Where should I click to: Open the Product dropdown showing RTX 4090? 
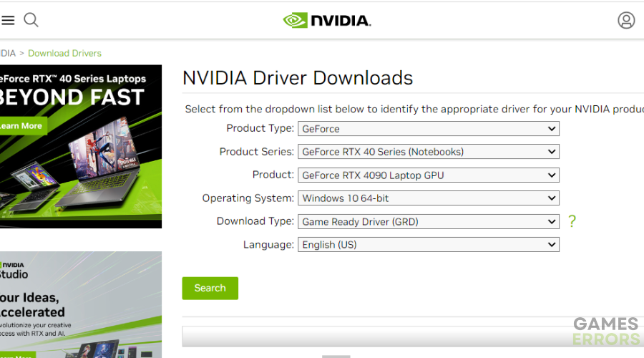coord(429,175)
